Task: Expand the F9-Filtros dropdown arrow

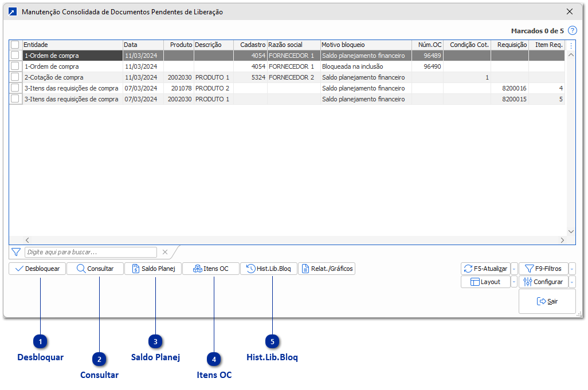Action: tap(573, 269)
